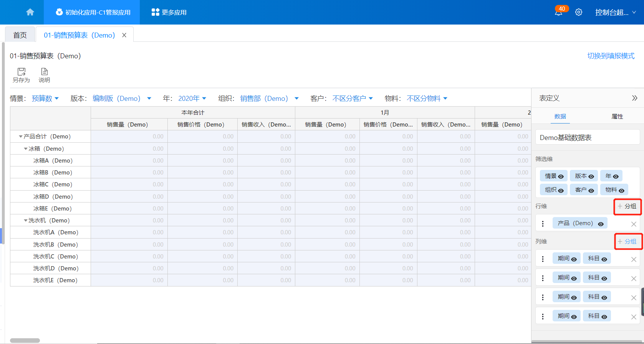Collapse the 洗衣机 (Demo) tree row
The height and width of the screenshot is (344, 644).
tap(26, 221)
